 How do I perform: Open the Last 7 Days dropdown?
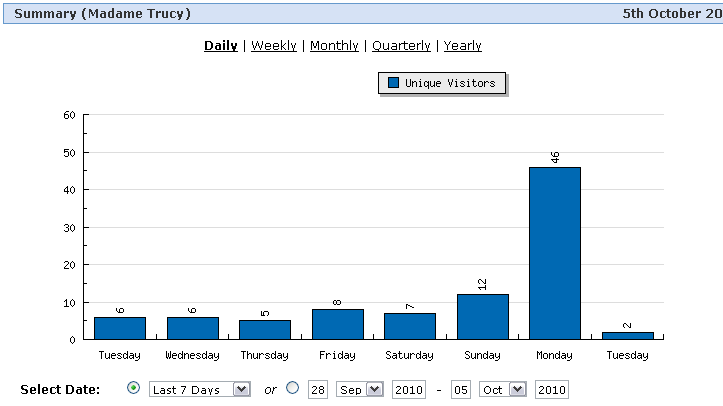pos(200,389)
